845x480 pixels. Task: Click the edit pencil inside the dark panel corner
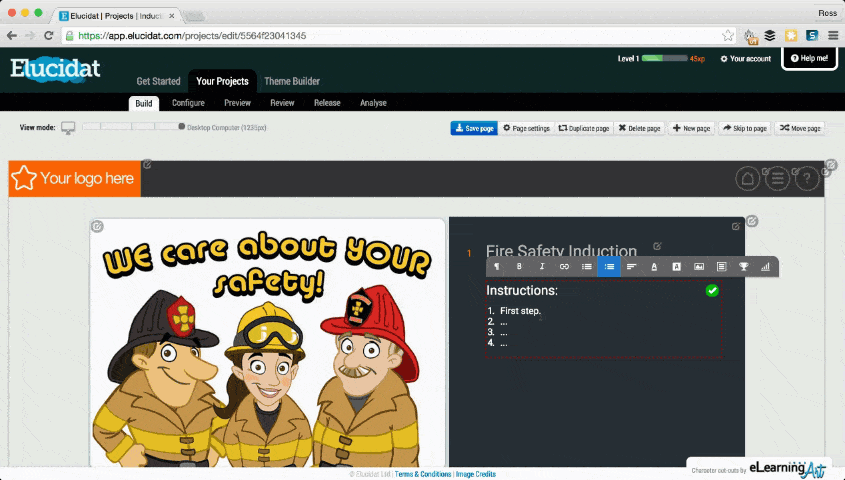click(736, 226)
